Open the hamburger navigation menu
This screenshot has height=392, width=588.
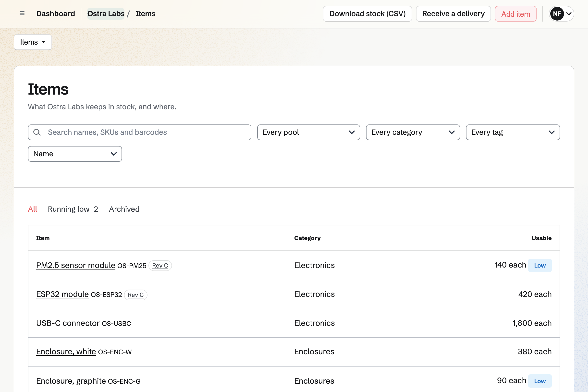22,13
